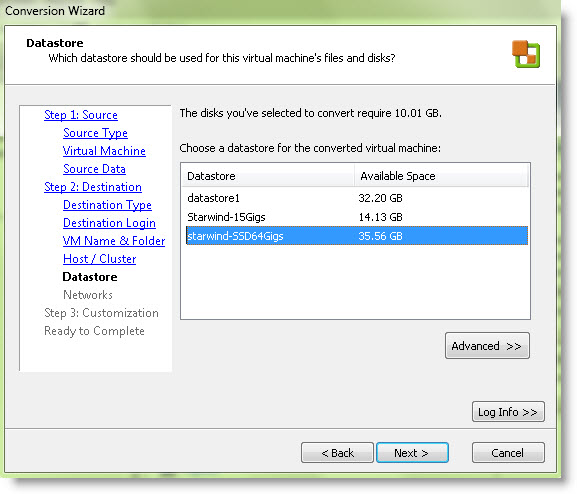Open the Source Type step

[x=95, y=133]
